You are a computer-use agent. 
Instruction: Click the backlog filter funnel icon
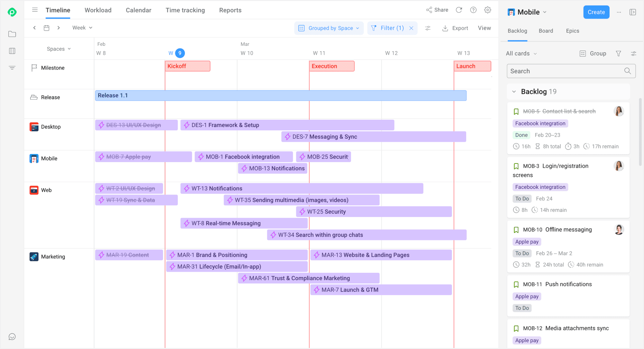coord(618,53)
